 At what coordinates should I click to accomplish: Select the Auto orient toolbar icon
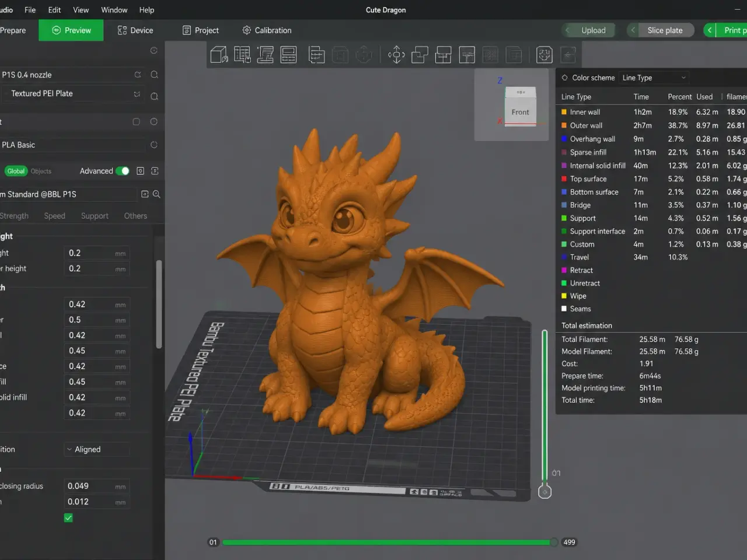(x=266, y=55)
